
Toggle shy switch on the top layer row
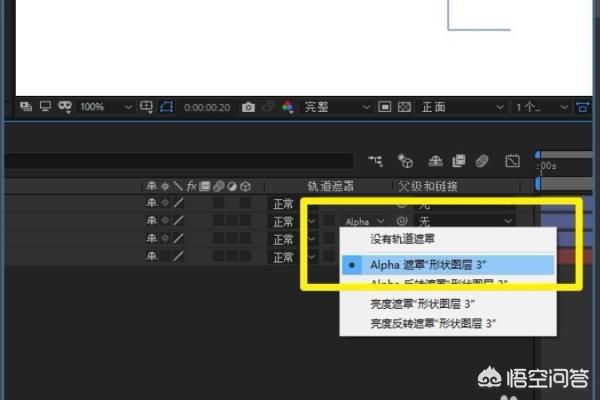[152, 203]
